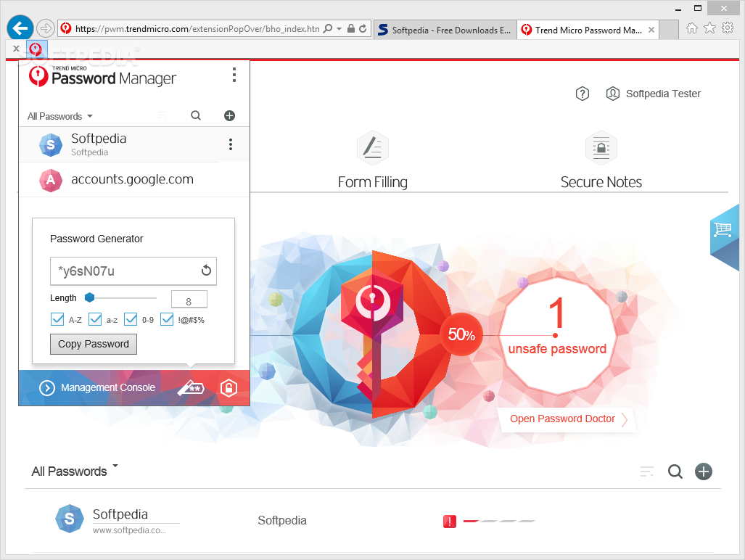Click sort icon in main console
The width and height of the screenshot is (745, 560).
click(x=646, y=472)
